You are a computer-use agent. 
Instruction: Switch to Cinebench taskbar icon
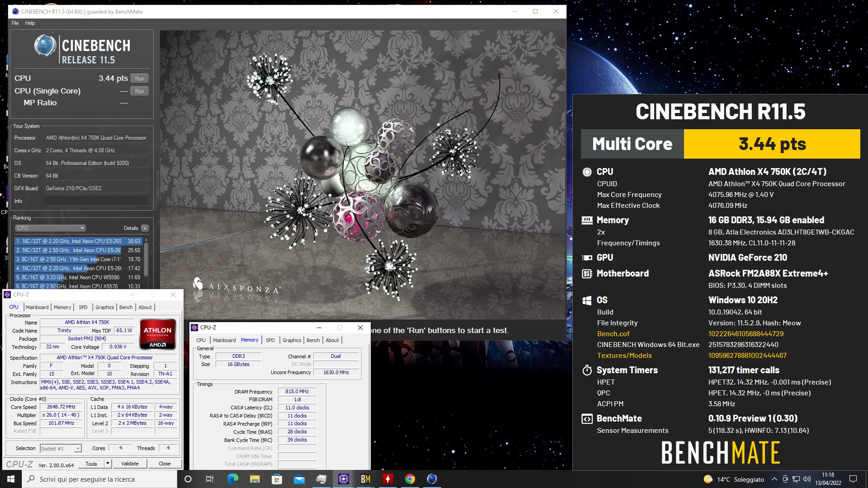coord(432,479)
